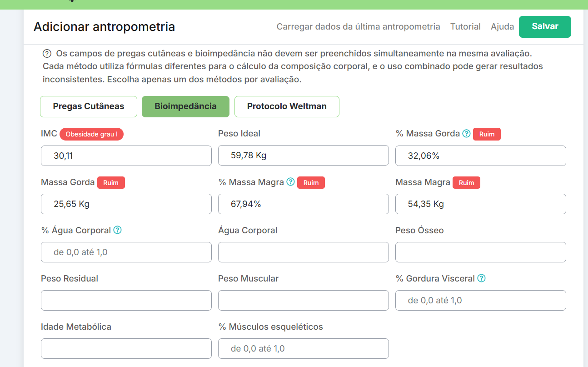588x367 pixels.
Task: Open the Tutorial link
Action: [465, 27]
